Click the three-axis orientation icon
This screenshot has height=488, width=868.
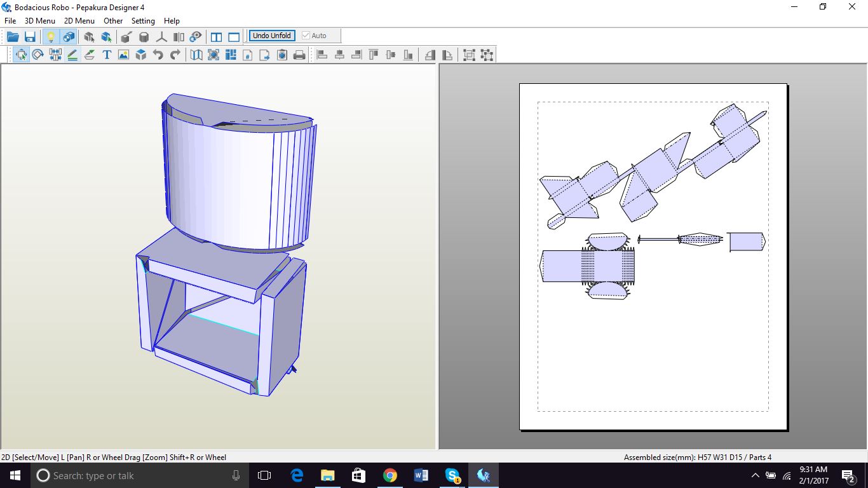click(161, 36)
